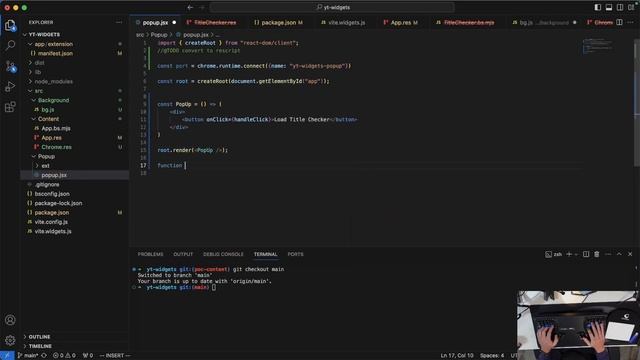Collapse the Popup folder
Viewport: 640px width, 360px height.
46,156
